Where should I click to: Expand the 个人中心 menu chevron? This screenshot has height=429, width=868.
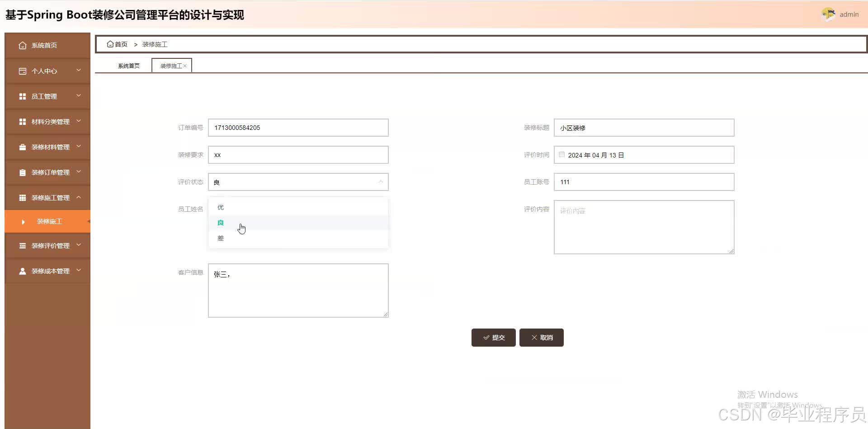click(x=79, y=70)
